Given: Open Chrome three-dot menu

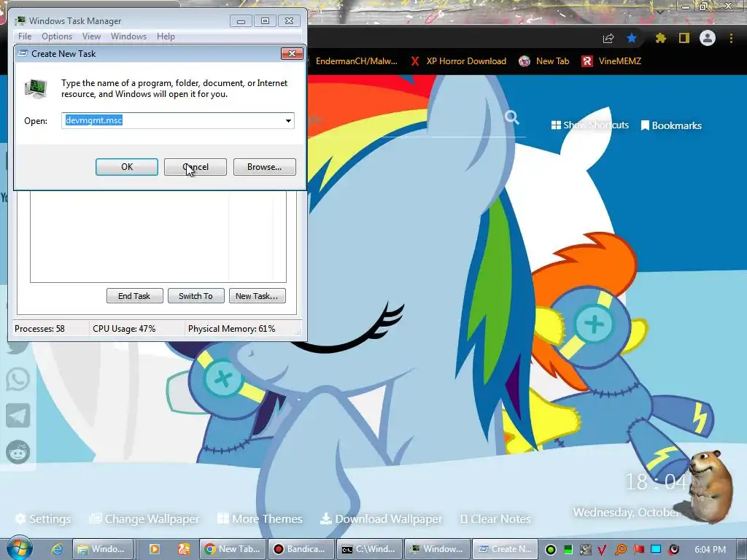Looking at the screenshot, I should [x=731, y=38].
